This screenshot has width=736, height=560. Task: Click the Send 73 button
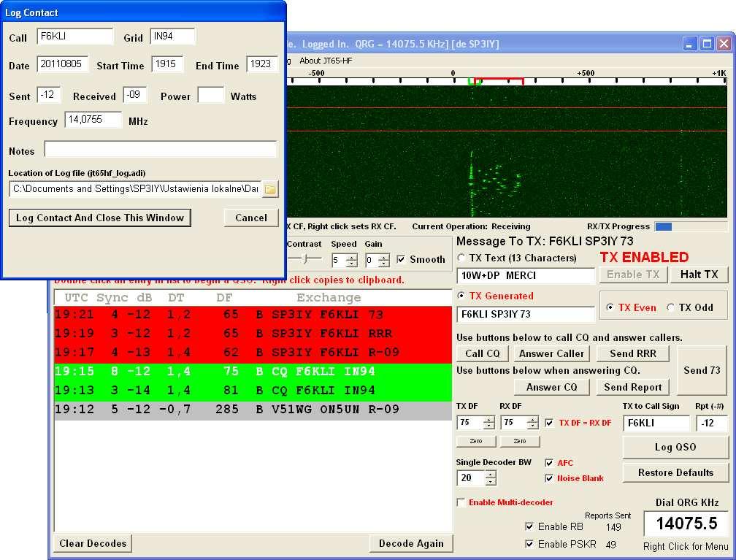tap(702, 370)
